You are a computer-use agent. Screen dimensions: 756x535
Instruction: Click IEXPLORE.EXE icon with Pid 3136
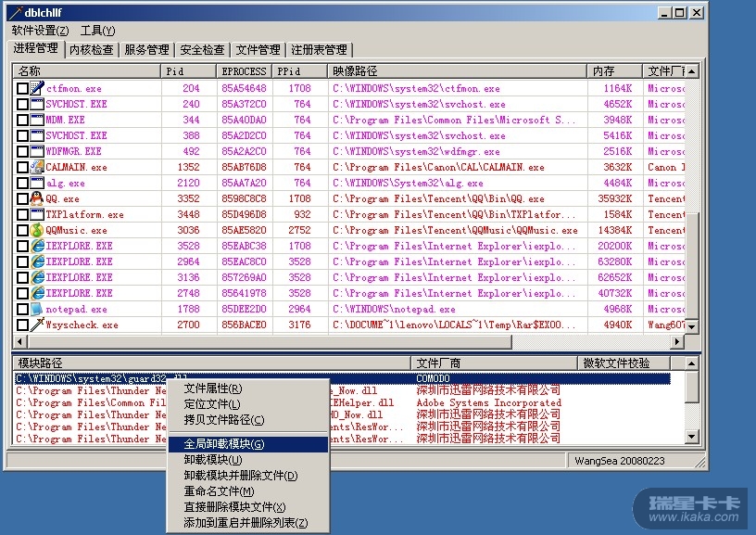37,277
